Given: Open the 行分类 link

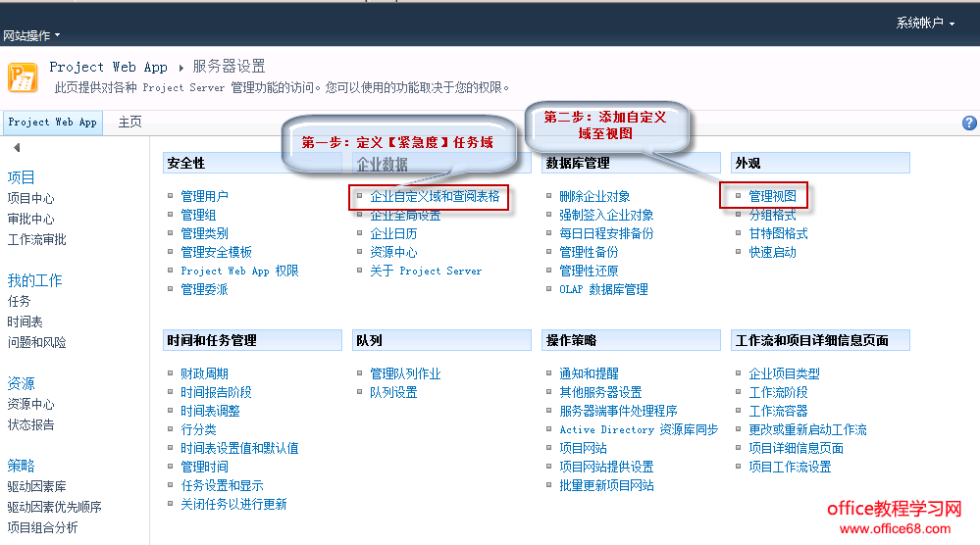Looking at the screenshot, I should click(198, 429).
